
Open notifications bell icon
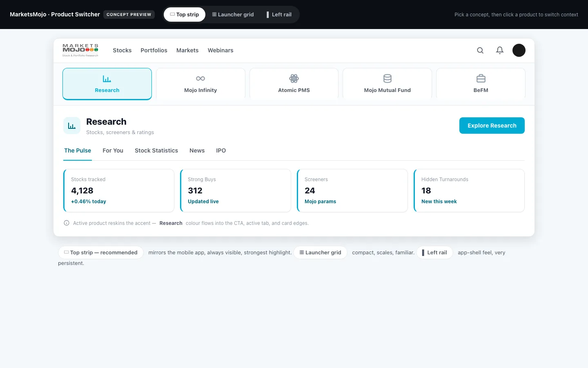[x=500, y=50]
